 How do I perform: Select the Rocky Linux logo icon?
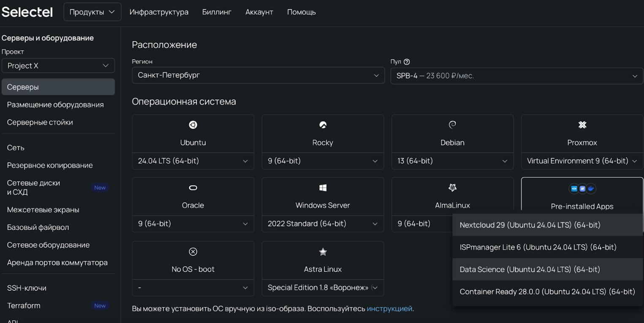pyautogui.click(x=323, y=125)
